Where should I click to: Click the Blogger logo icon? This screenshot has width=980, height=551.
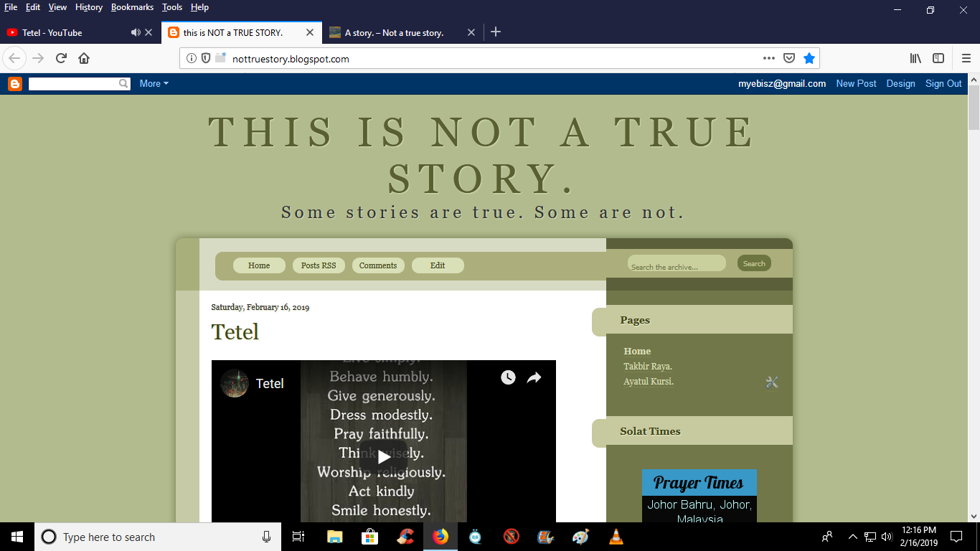point(15,84)
